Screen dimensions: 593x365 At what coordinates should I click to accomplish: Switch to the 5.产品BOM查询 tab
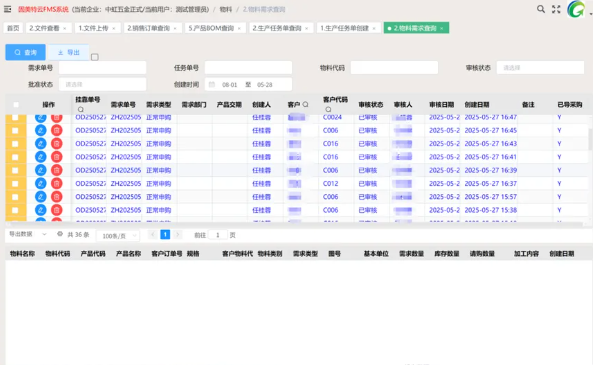(x=215, y=28)
